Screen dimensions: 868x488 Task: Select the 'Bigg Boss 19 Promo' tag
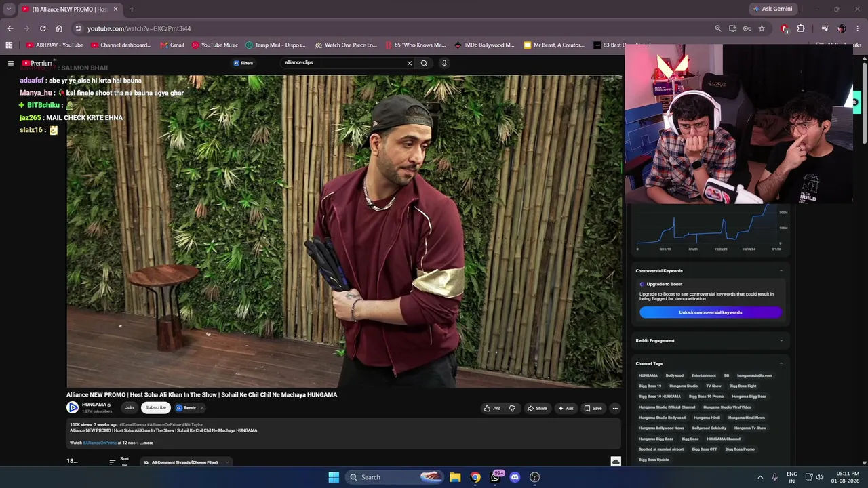tap(706, 396)
